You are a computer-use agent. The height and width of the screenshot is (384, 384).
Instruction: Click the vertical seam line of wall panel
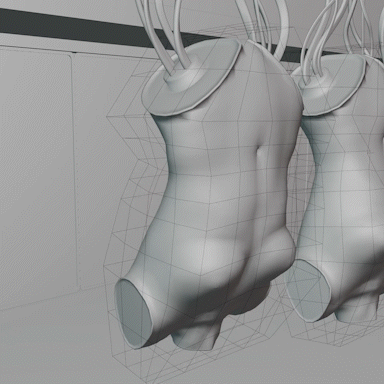click(75, 173)
